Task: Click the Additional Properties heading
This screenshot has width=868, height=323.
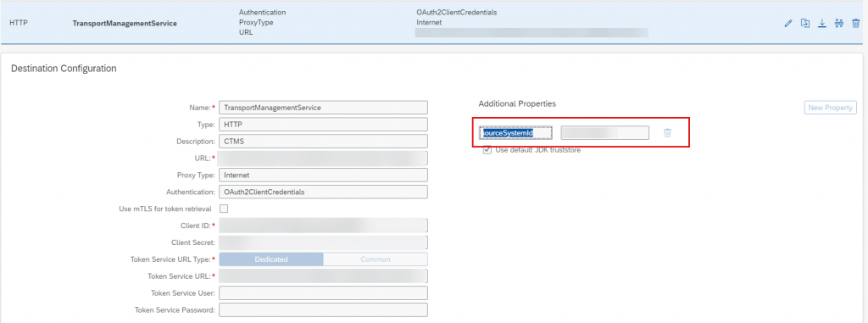Action: 517,103
